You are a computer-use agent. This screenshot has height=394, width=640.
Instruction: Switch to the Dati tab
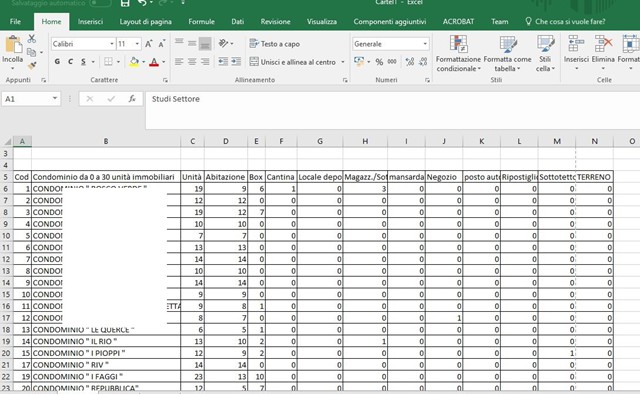238,22
